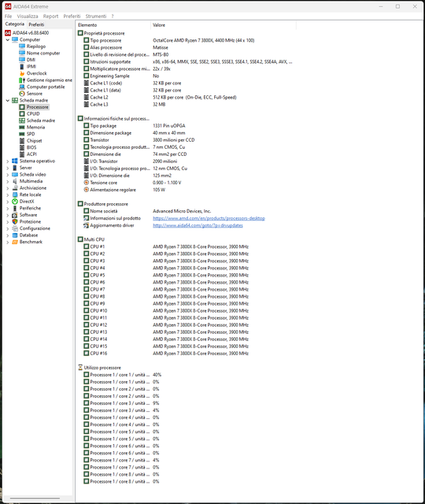Expand the Periferiche node
This screenshot has height=504, width=425.
8,209
